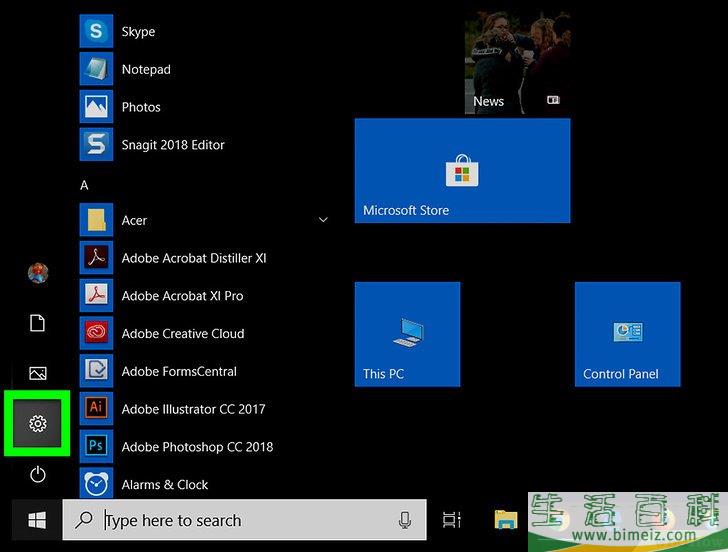Open Task View in taskbar
Image resolution: width=728 pixels, height=552 pixels.
coord(451,520)
